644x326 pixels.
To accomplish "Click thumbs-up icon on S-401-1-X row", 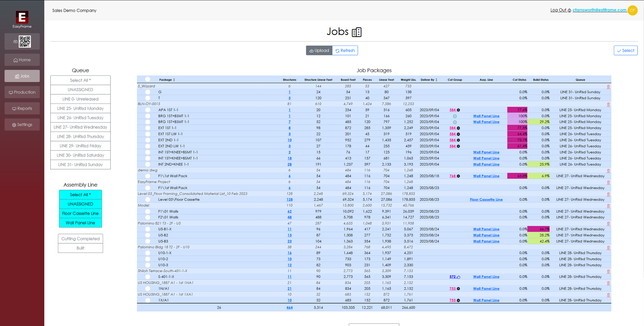I will [x=459, y=277].
